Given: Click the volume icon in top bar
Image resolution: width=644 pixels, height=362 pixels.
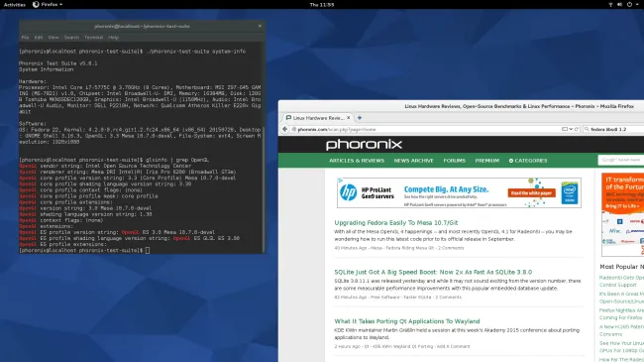Looking at the screenshot, I should [619, 5].
